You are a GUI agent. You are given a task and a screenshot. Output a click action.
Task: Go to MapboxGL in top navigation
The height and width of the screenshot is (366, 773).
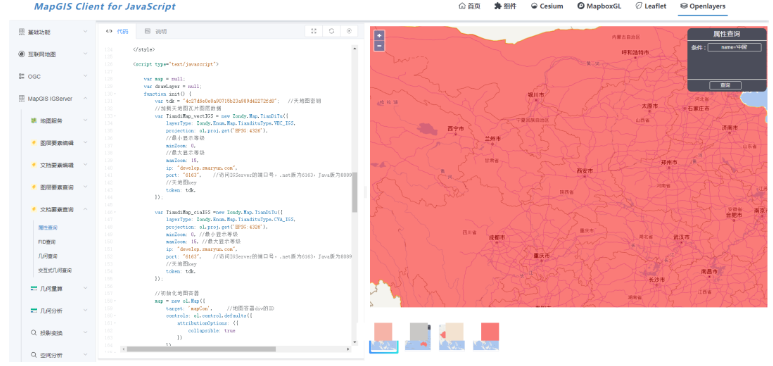pyautogui.click(x=599, y=6)
